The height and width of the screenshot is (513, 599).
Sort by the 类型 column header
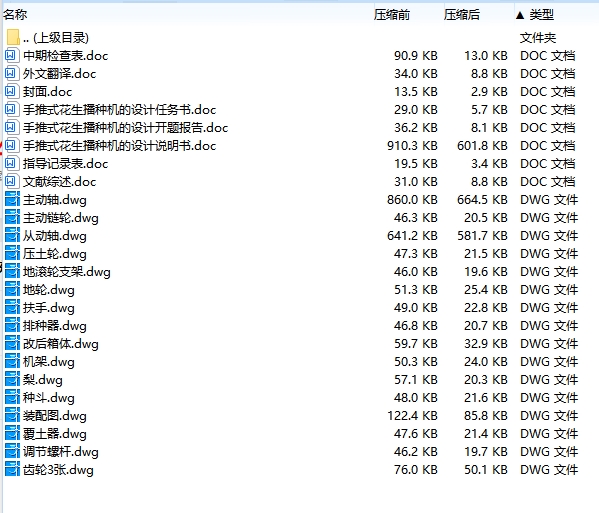[541, 15]
